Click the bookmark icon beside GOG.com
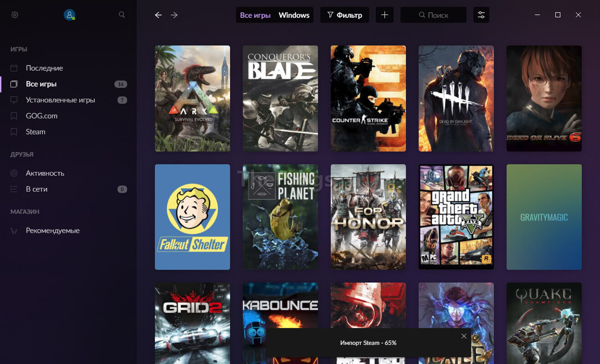This screenshot has height=364, width=600. pos(14,116)
